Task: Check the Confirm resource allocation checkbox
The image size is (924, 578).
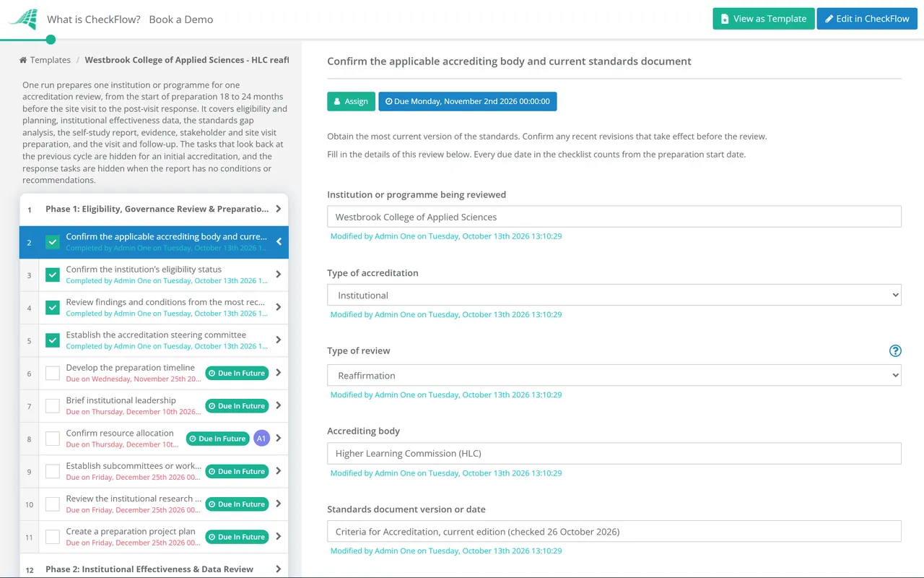Action: [x=53, y=439]
